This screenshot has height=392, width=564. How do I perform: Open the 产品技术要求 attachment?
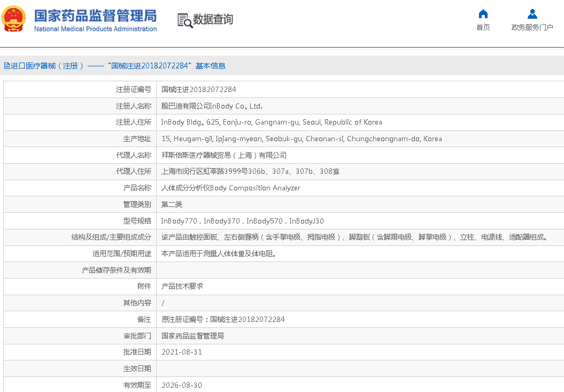(x=182, y=286)
